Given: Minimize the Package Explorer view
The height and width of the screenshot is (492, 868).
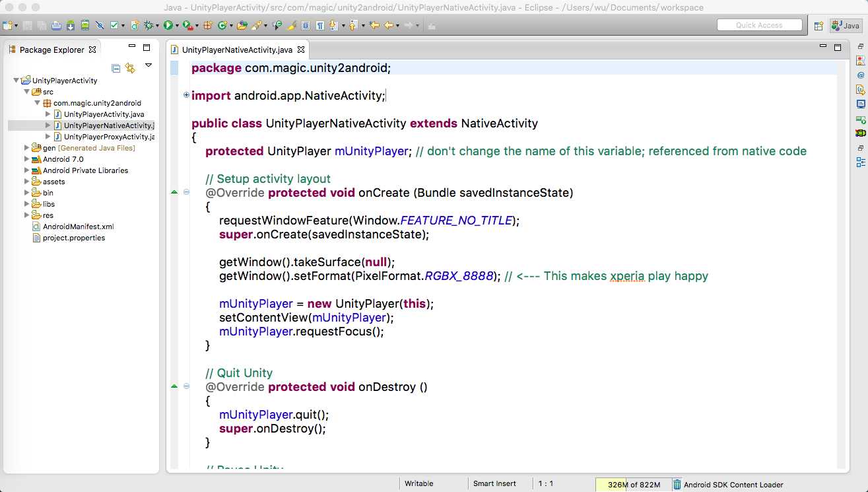Looking at the screenshot, I should (x=132, y=47).
